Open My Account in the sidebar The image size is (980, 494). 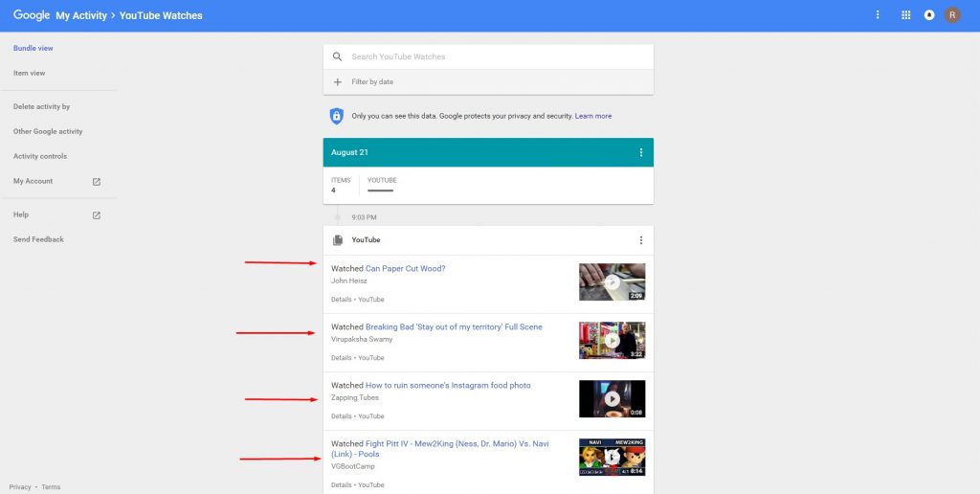33,181
